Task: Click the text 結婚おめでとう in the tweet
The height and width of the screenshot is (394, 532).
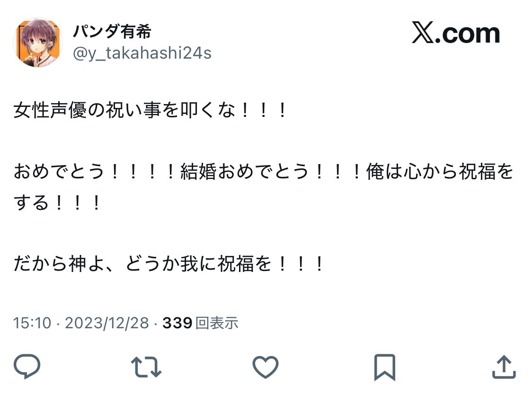Action: 244,171
